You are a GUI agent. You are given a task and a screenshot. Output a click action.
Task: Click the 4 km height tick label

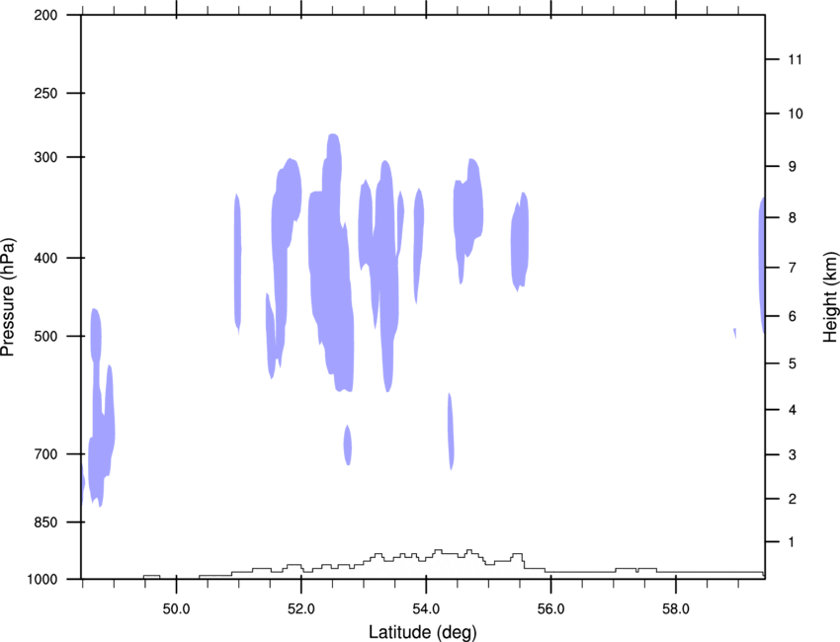pos(792,410)
